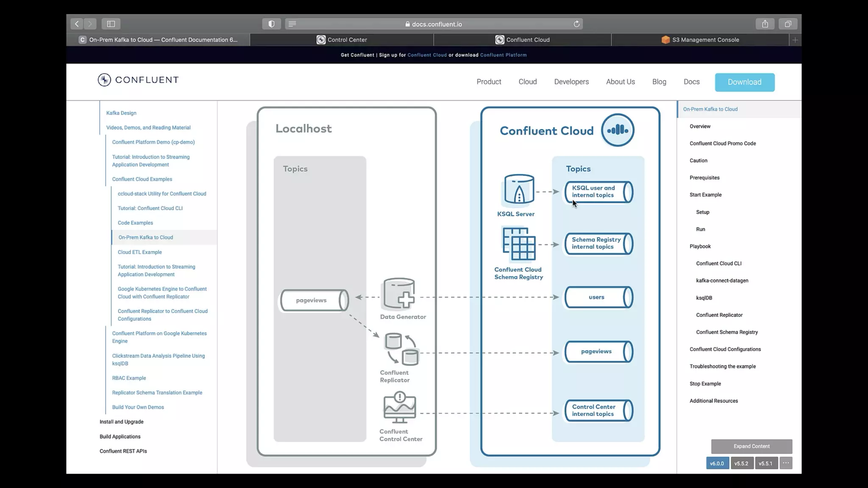Click the docs.confluent.io address field

click(x=437, y=24)
